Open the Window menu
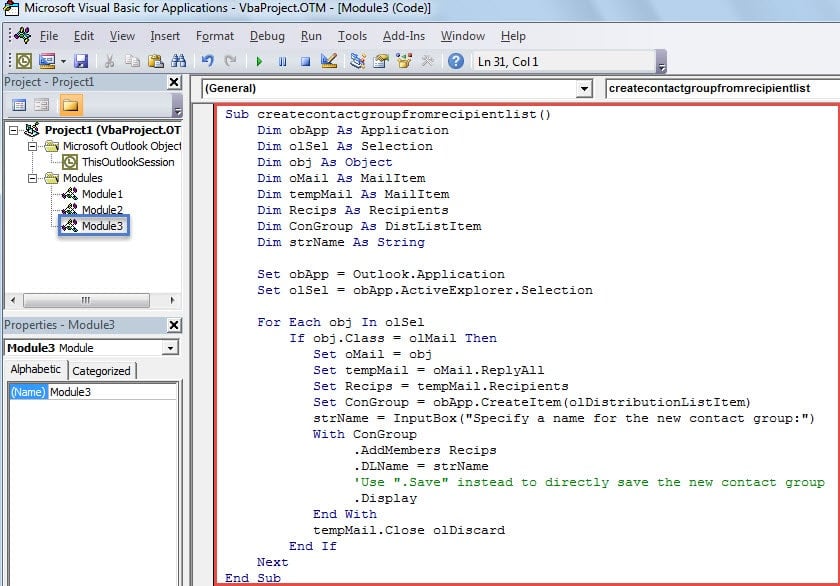Viewport: 840px width, 586px height. point(463,36)
